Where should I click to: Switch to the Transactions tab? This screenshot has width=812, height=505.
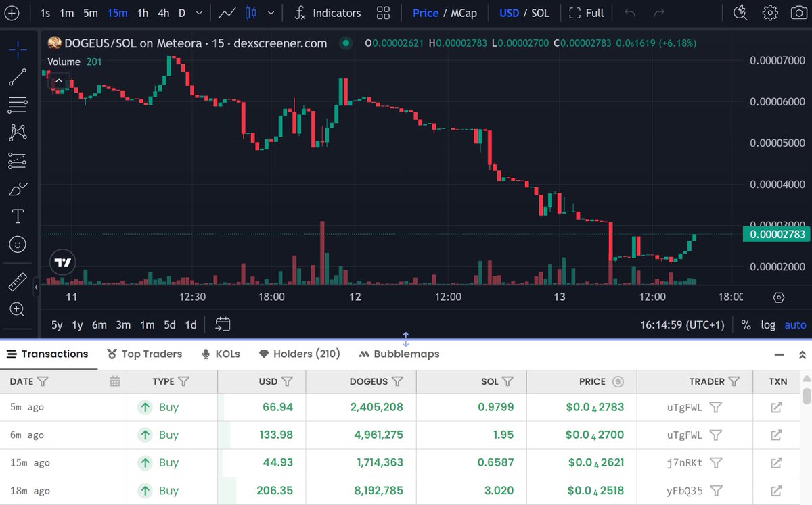click(48, 354)
